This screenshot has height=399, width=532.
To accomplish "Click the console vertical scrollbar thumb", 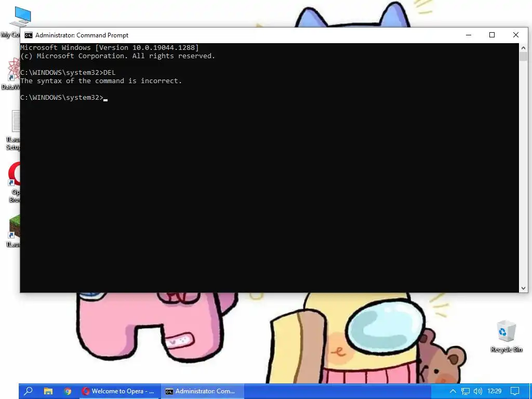I will click(x=523, y=57).
